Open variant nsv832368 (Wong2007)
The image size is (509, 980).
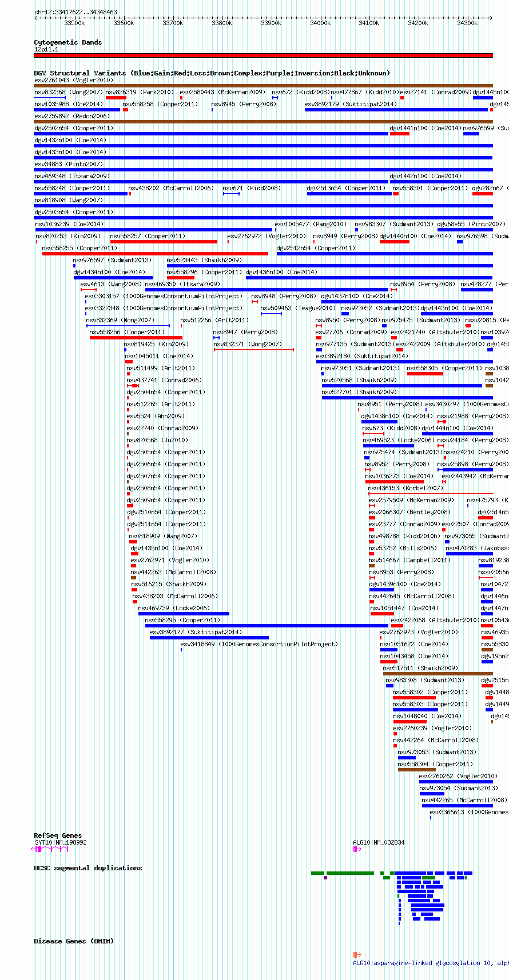click(69, 92)
